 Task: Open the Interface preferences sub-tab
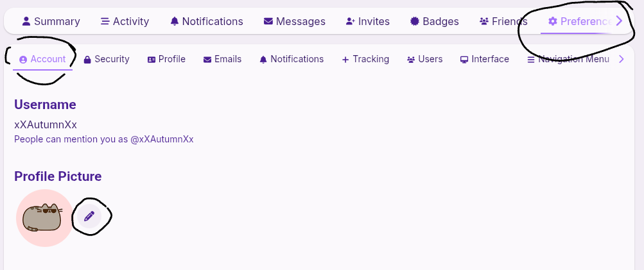tap(484, 59)
